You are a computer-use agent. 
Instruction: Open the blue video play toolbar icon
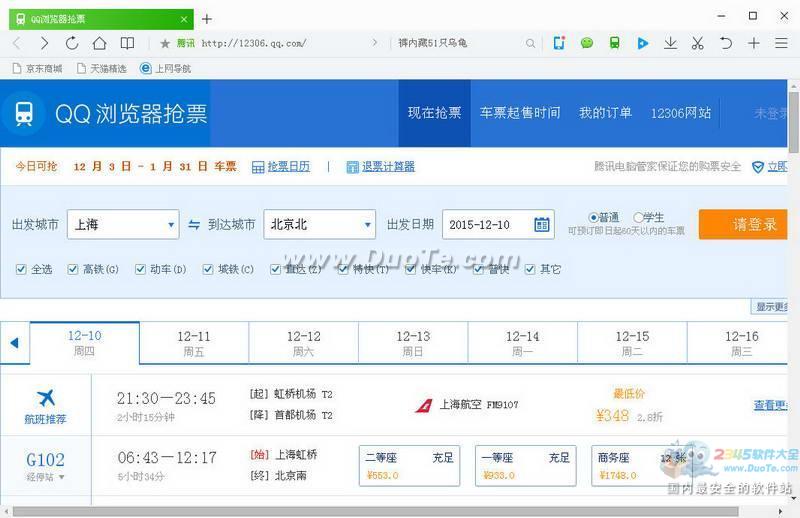642,43
